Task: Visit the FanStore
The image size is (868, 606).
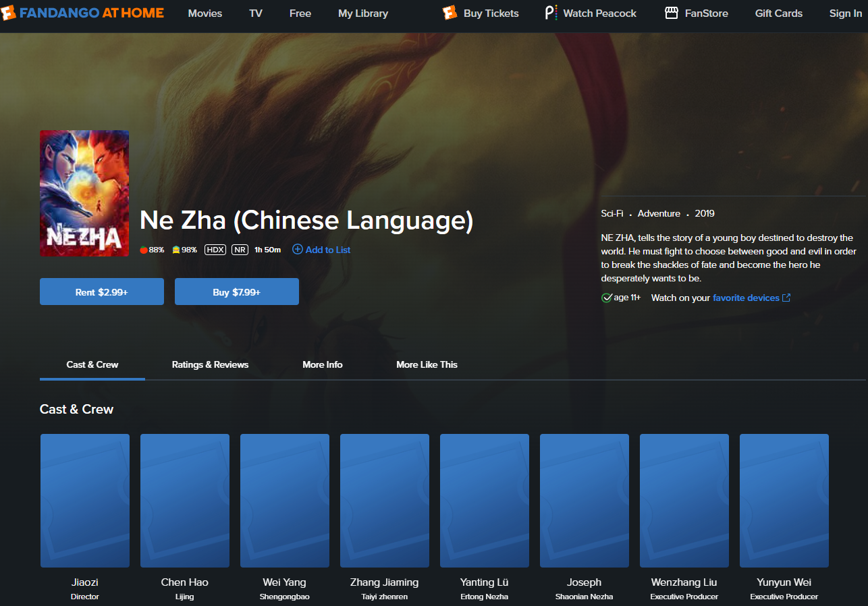Action: [x=706, y=13]
